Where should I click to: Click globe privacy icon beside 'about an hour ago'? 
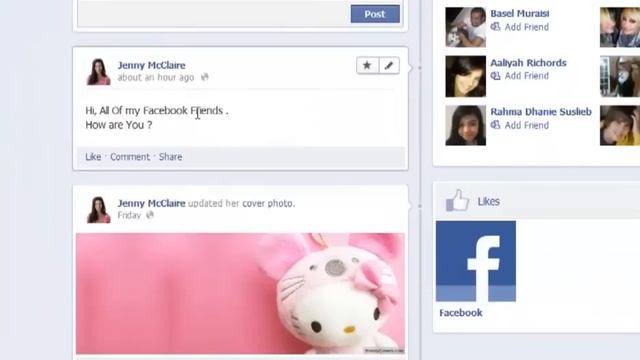(204, 77)
